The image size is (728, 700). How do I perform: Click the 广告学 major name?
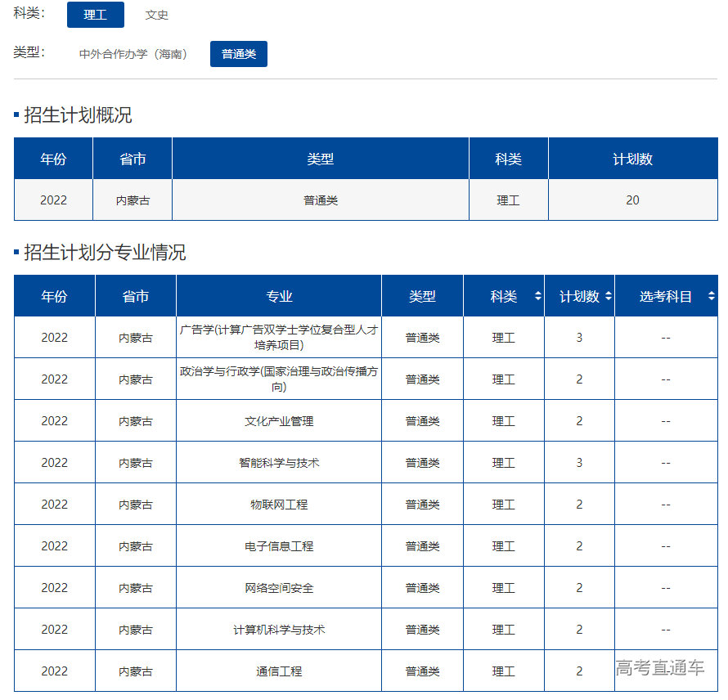(279, 337)
